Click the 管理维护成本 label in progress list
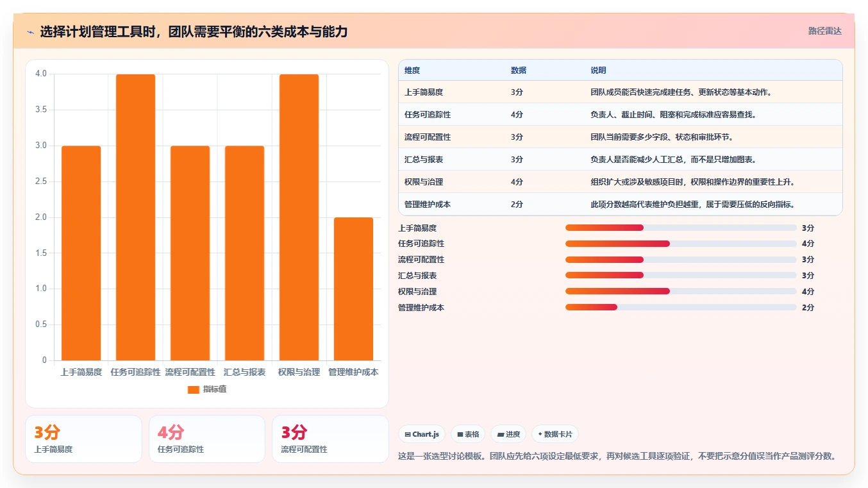The height and width of the screenshot is (488, 868). coord(421,307)
